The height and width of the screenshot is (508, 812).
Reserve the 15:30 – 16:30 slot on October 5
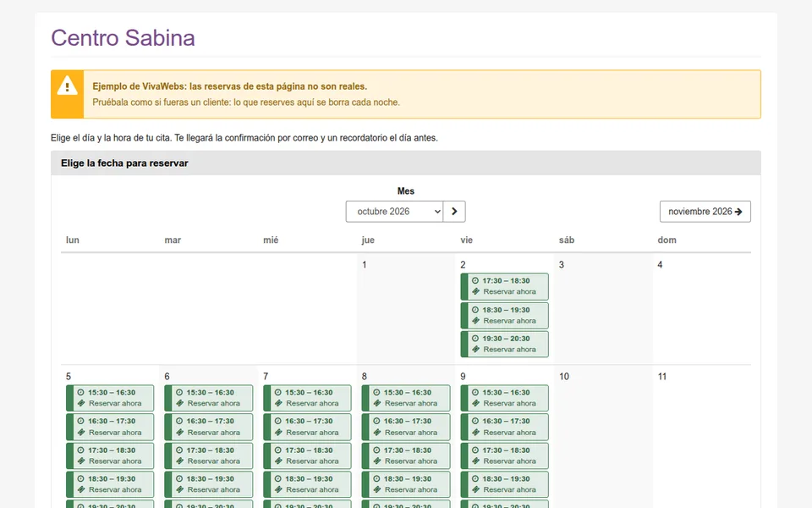[x=110, y=398]
